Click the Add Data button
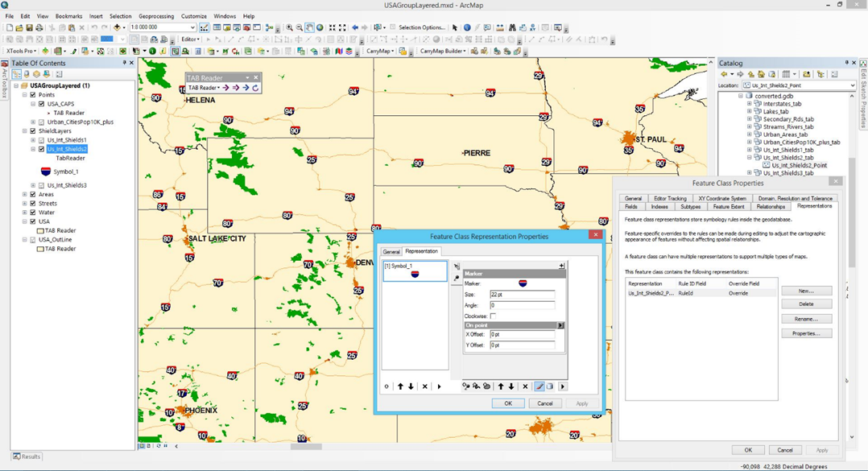Screen dimensions: 868x471 117,27
